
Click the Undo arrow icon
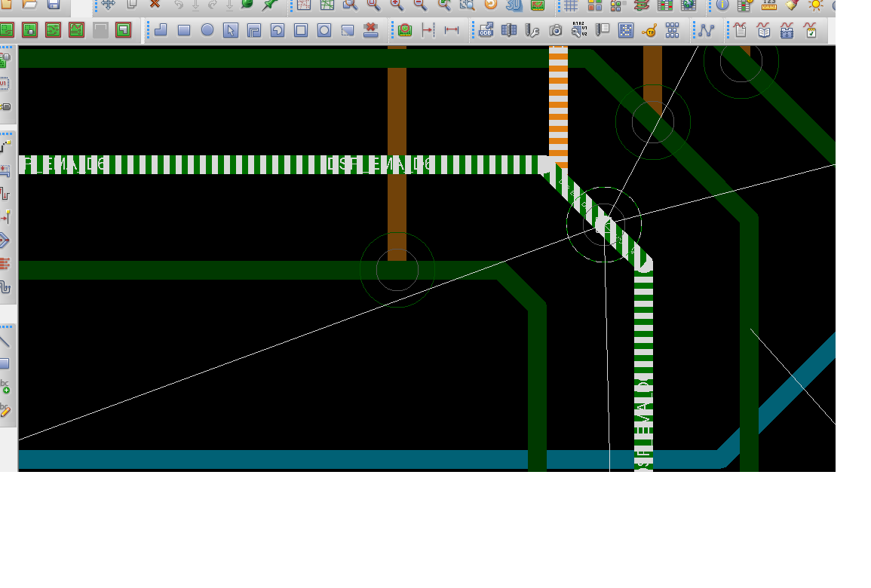(x=178, y=5)
